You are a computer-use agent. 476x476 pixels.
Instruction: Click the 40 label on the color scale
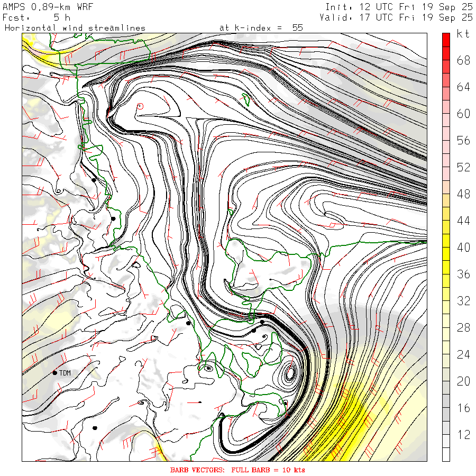point(463,248)
